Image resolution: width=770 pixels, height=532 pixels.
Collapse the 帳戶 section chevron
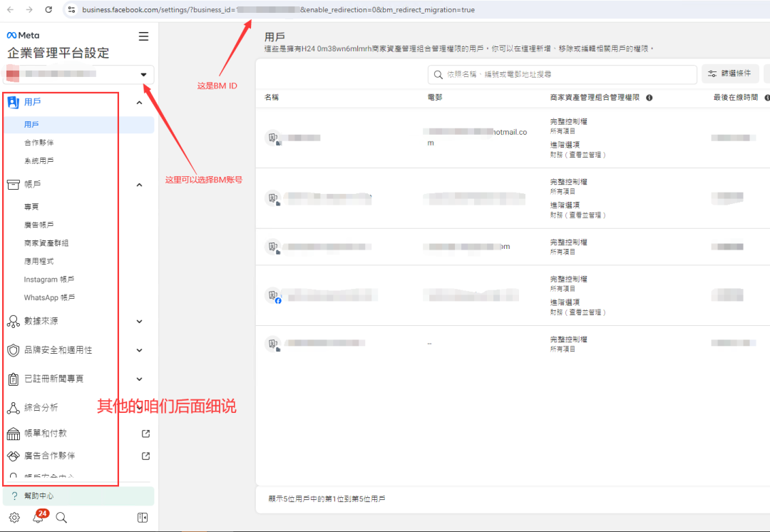(x=140, y=185)
